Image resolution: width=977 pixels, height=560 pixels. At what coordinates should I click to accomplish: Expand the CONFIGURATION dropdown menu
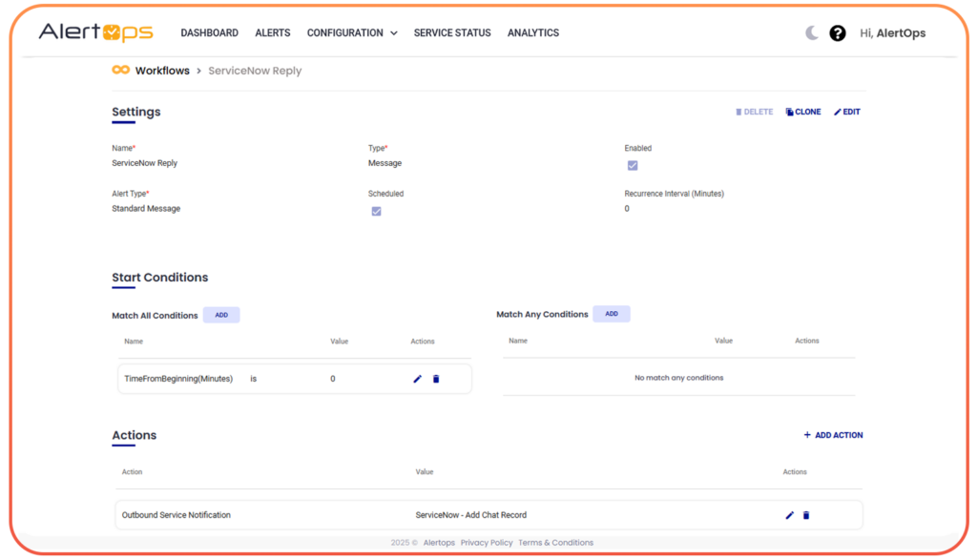coord(351,32)
